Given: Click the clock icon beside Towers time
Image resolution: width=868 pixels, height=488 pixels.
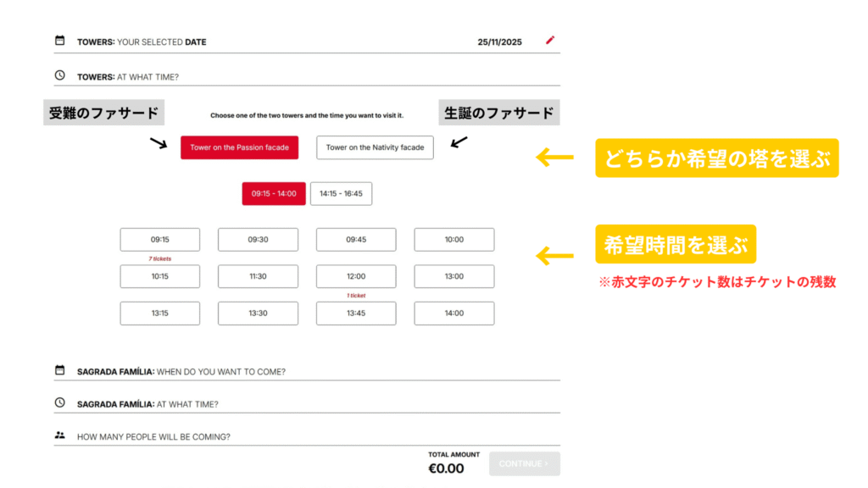Looking at the screenshot, I should pos(60,75).
